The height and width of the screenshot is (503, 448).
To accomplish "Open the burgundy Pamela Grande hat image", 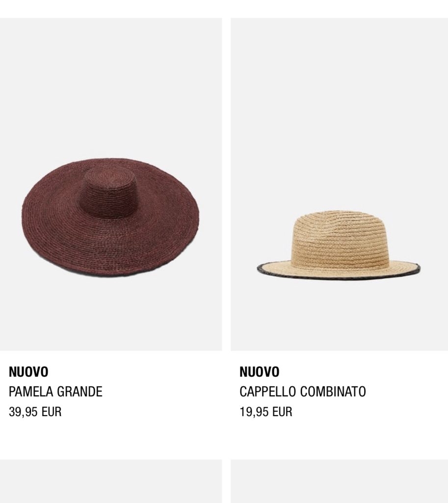I will pos(111,184).
